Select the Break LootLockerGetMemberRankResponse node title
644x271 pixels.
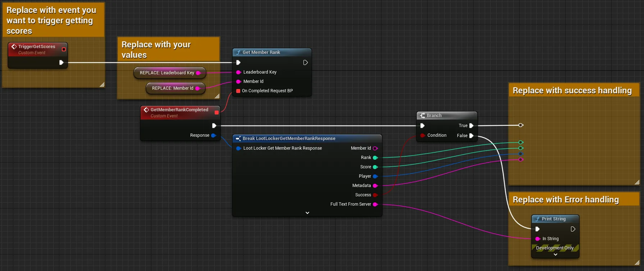pyautogui.click(x=289, y=139)
